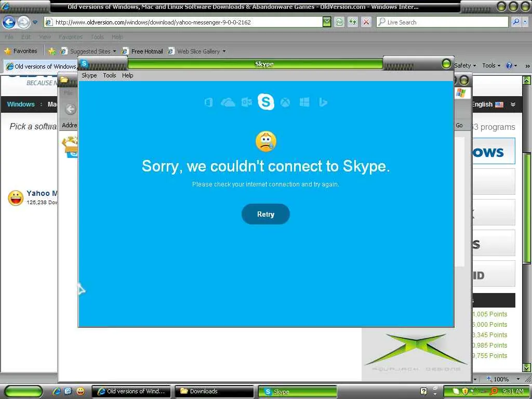Click the compatibility view icon
Image resolution: width=532 pixels, height=399 pixels.
pos(339,22)
